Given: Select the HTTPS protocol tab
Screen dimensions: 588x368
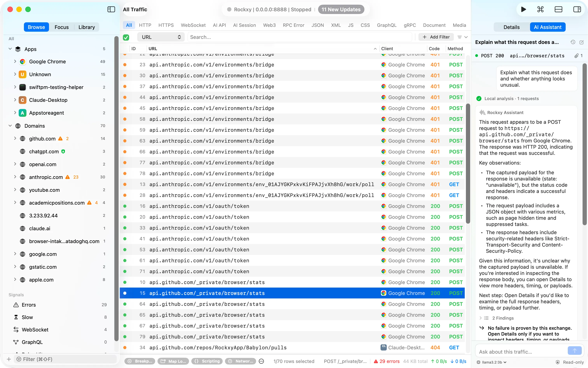Looking at the screenshot, I should [166, 25].
